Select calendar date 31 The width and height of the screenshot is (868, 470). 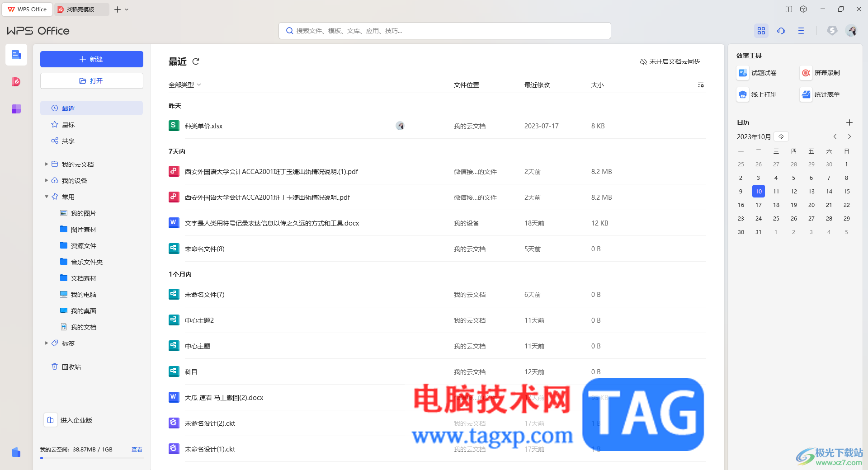[x=759, y=232]
